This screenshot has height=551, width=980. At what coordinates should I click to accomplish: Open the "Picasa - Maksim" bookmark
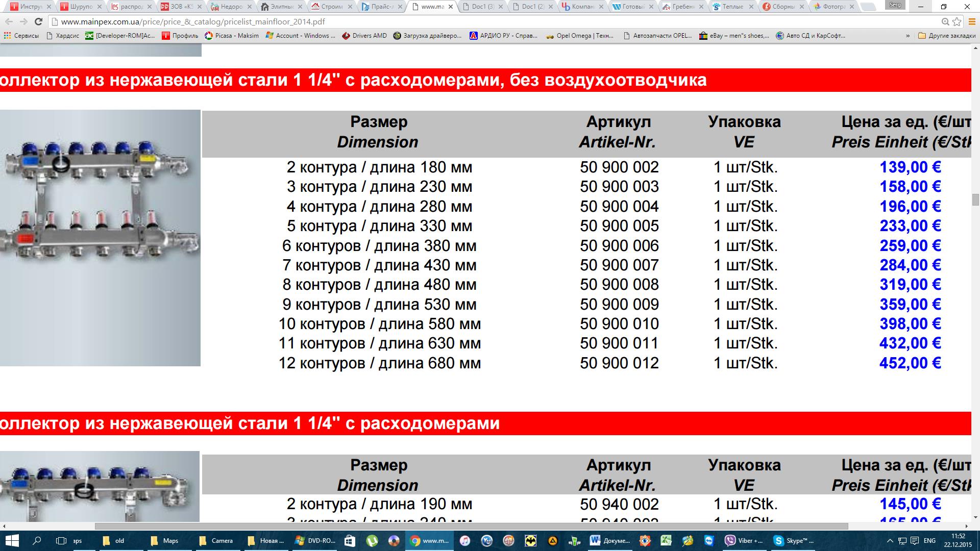pos(232,36)
